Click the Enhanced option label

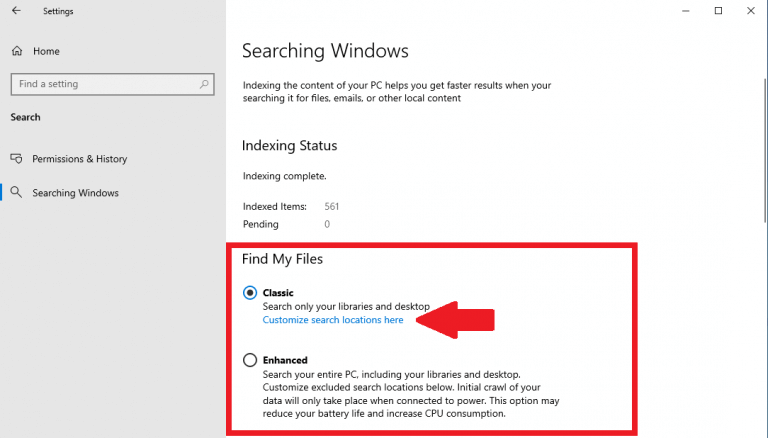(x=285, y=360)
